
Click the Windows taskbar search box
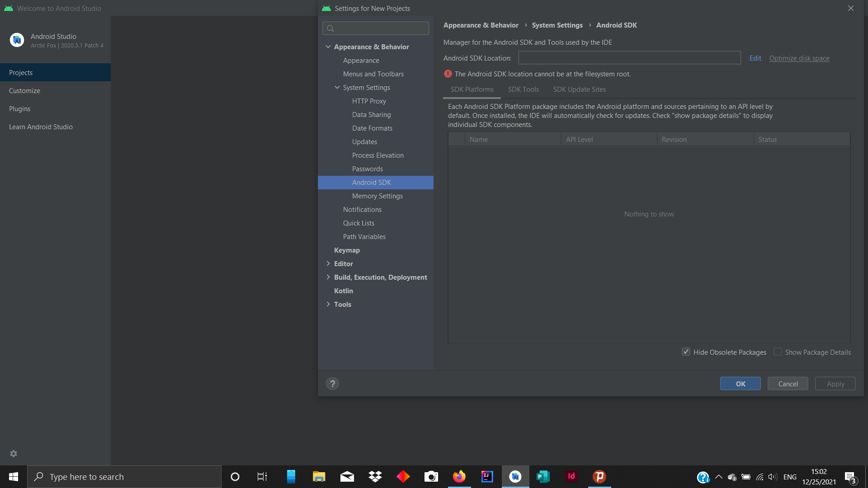(124, 477)
